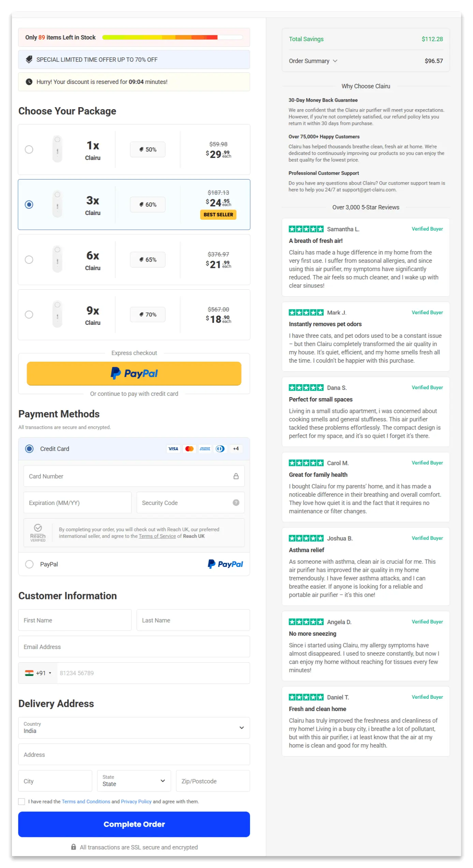
Task: Click the security code help question icon
Action: pyautogui.click(x=236, y=503)
